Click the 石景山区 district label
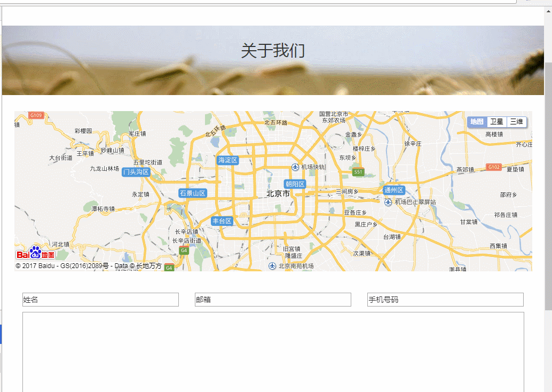This screenshot has height=392, width=552. (193, 193)
